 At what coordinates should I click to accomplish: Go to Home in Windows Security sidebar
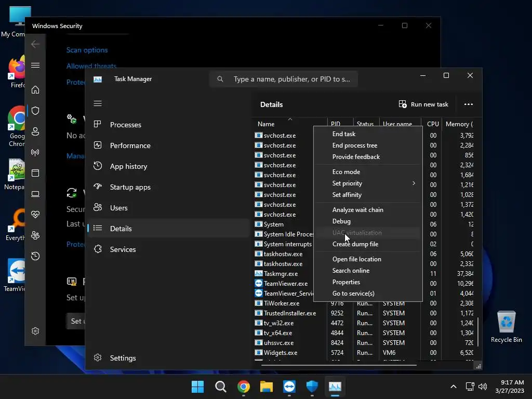(x=35, y=90)
